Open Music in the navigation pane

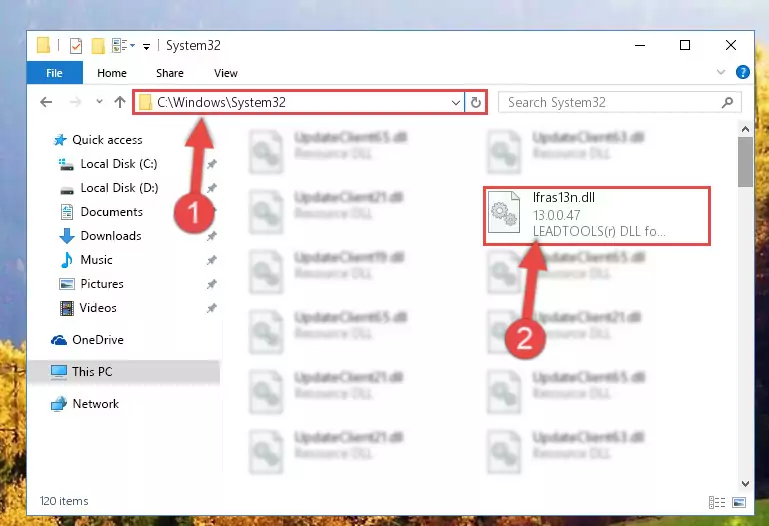point(96,260)
